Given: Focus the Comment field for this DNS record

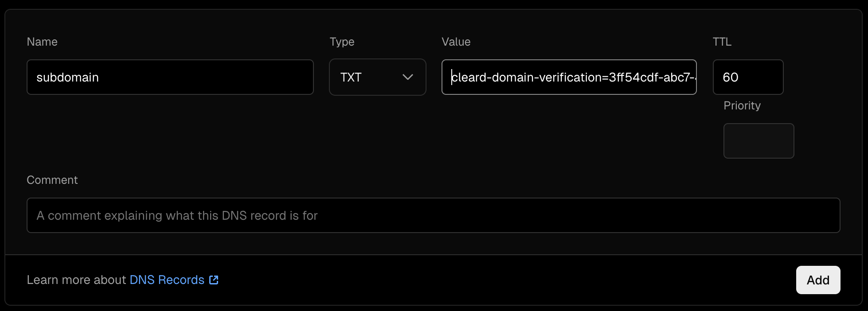Looking at the screenshot, I should [433, 215].
